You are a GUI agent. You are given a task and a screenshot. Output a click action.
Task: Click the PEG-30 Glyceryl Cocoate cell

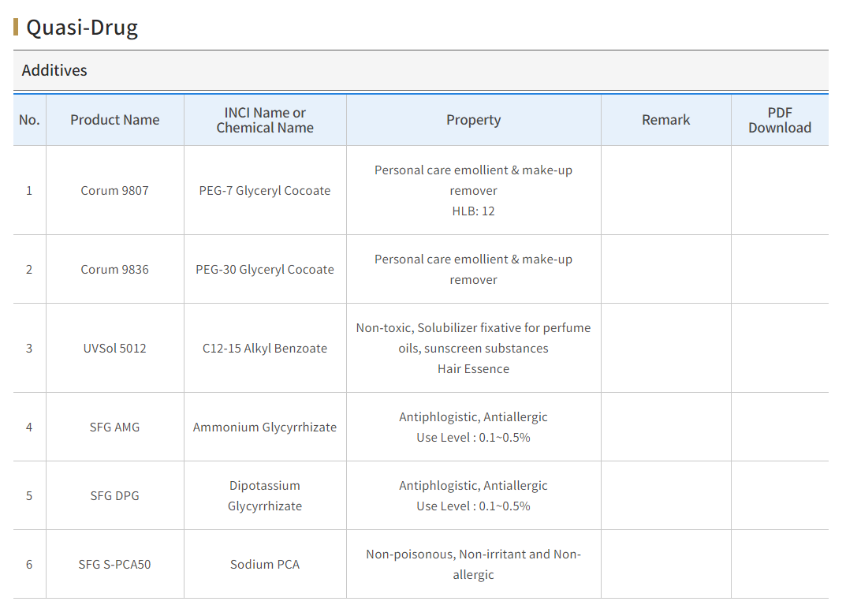(265, 269)
